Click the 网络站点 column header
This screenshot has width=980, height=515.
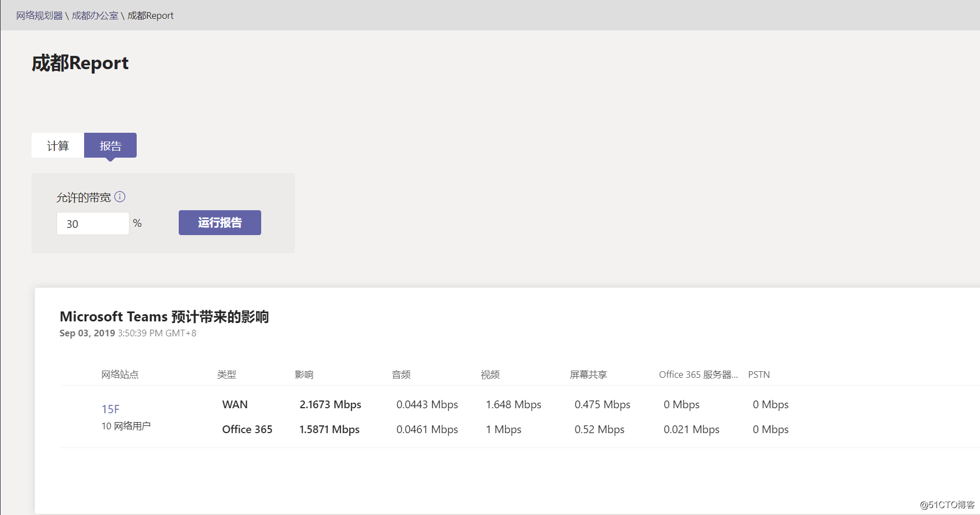coord(120,374)
